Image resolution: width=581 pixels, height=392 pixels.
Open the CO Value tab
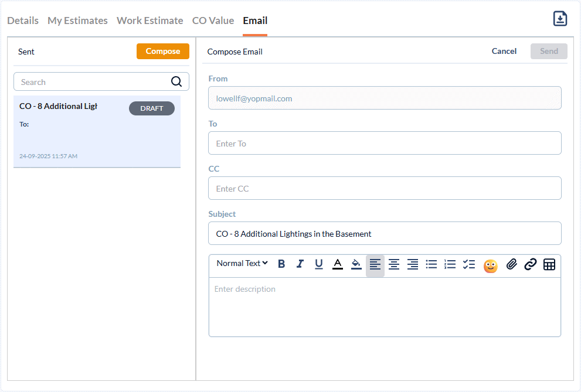tap(213, 21)
